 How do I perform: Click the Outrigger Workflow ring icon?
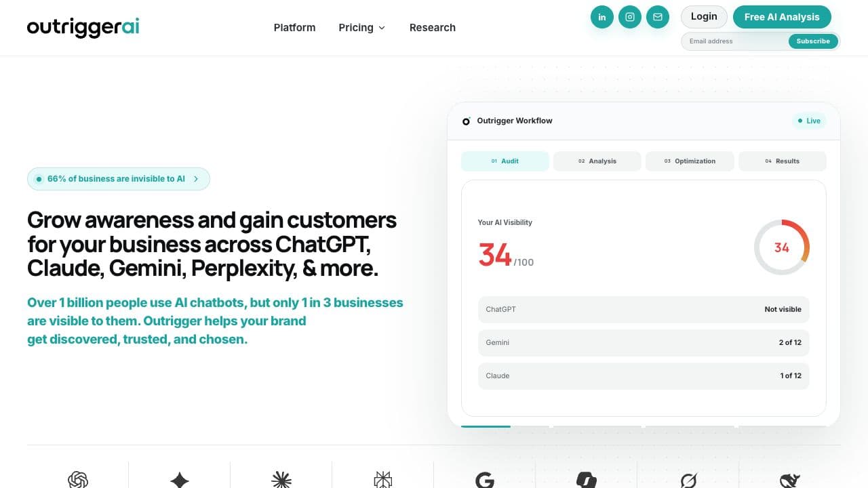pos(466,121)
